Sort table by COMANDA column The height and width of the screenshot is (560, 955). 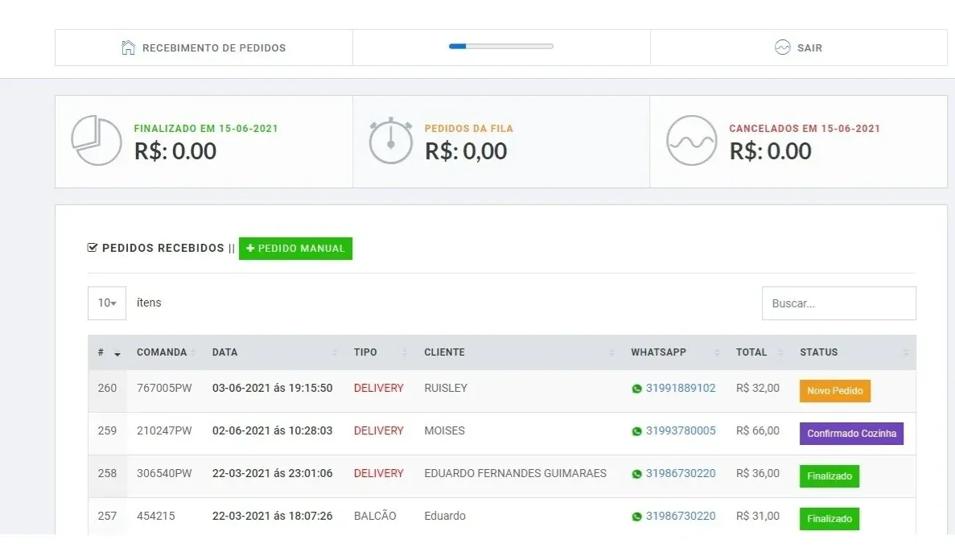[165, 352]
